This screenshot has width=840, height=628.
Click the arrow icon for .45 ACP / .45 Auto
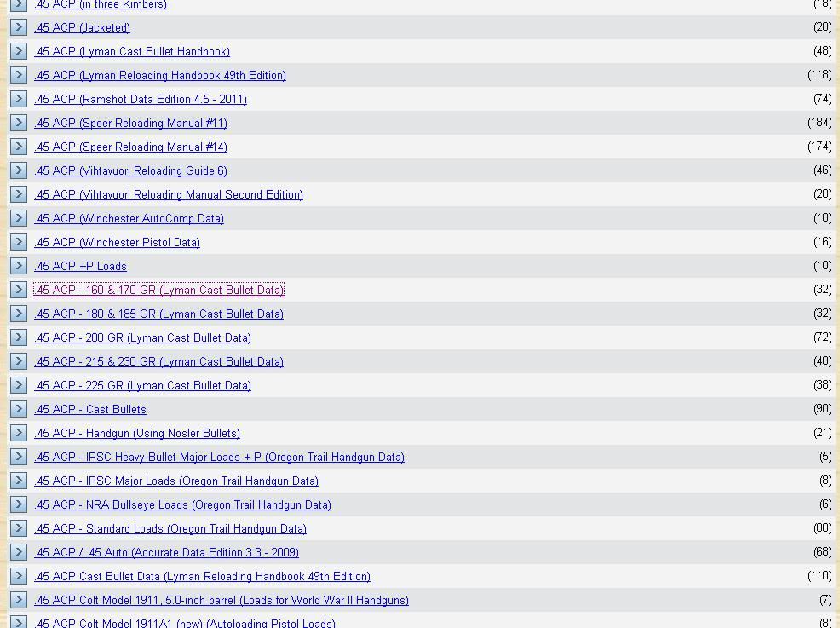[x=18, y=552]
